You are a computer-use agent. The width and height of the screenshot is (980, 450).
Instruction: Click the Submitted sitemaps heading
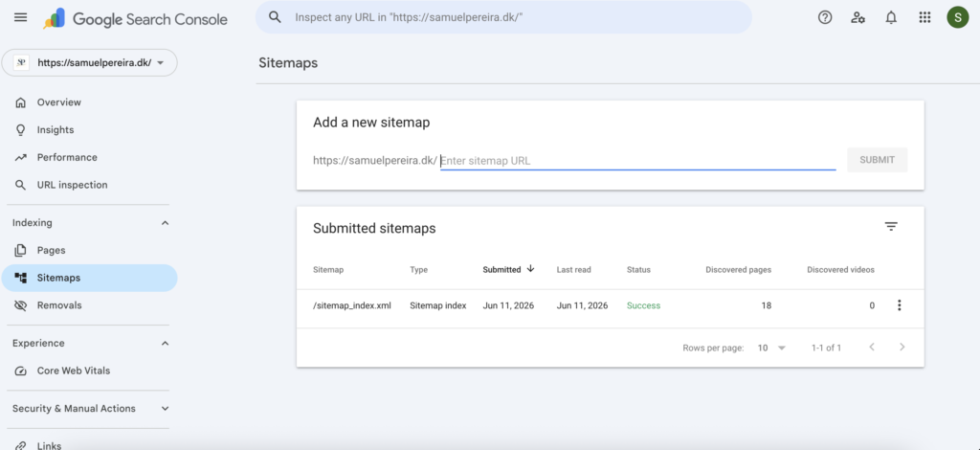(x=374, y=228)
